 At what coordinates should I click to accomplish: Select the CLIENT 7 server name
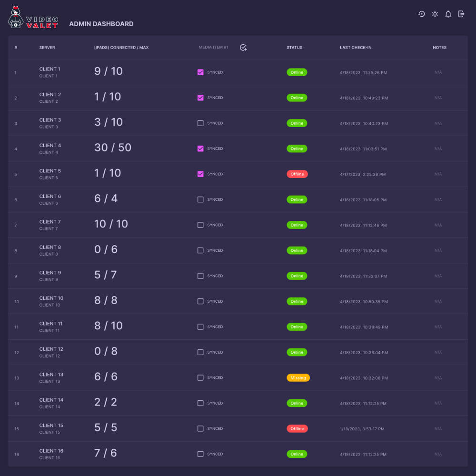pos(50,222)
